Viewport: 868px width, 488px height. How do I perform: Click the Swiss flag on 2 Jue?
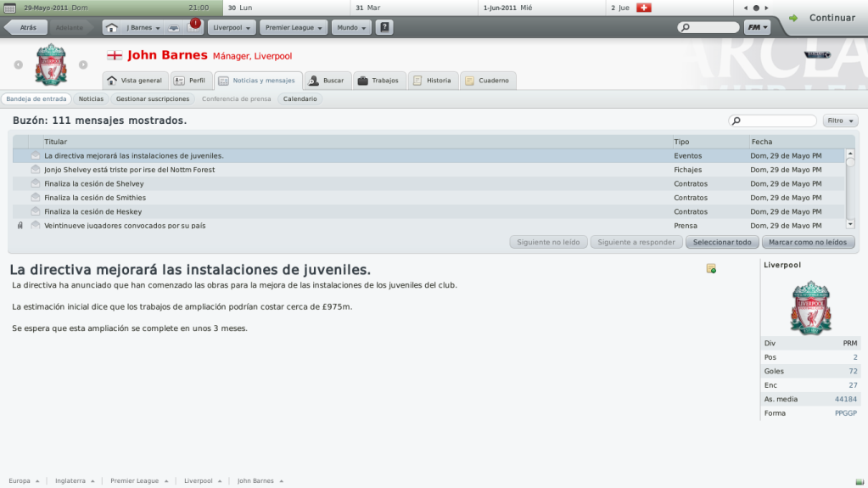point(644,8)
